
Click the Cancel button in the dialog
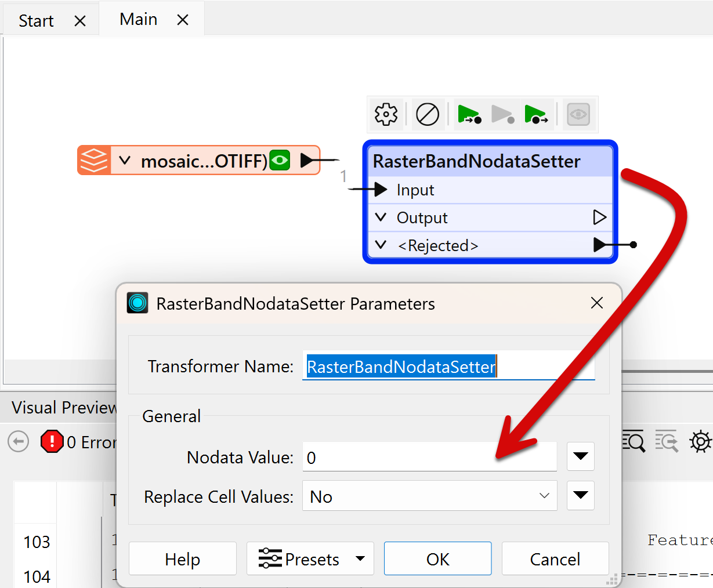click(x=555, y=559)
